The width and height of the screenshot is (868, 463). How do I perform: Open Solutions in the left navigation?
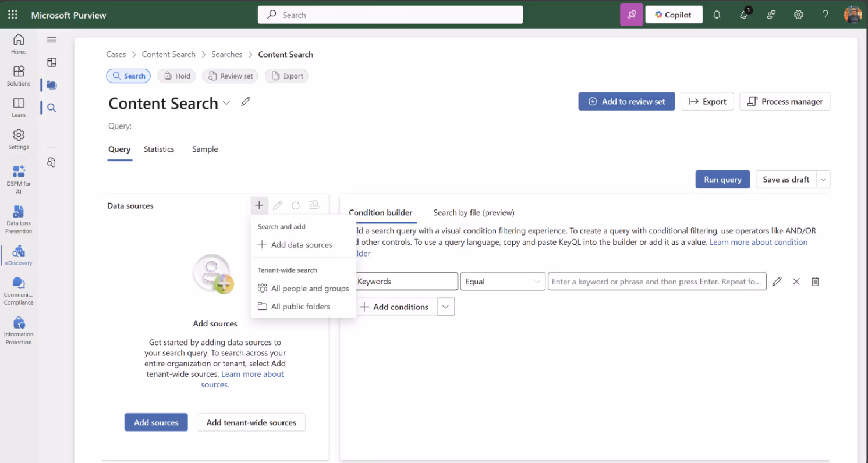click(19, 76)
